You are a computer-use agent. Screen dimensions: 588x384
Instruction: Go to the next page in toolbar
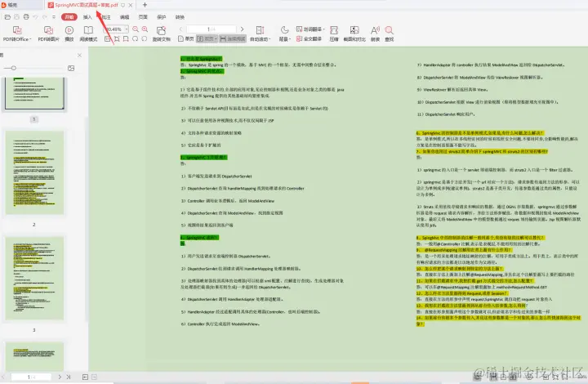[243, 29]
